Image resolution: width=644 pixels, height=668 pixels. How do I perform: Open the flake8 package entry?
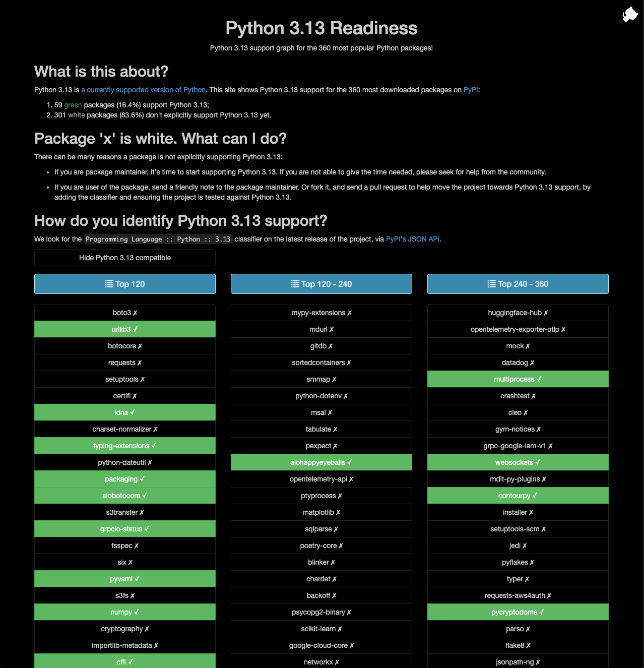pyautogui.click(x=518, y=645)
